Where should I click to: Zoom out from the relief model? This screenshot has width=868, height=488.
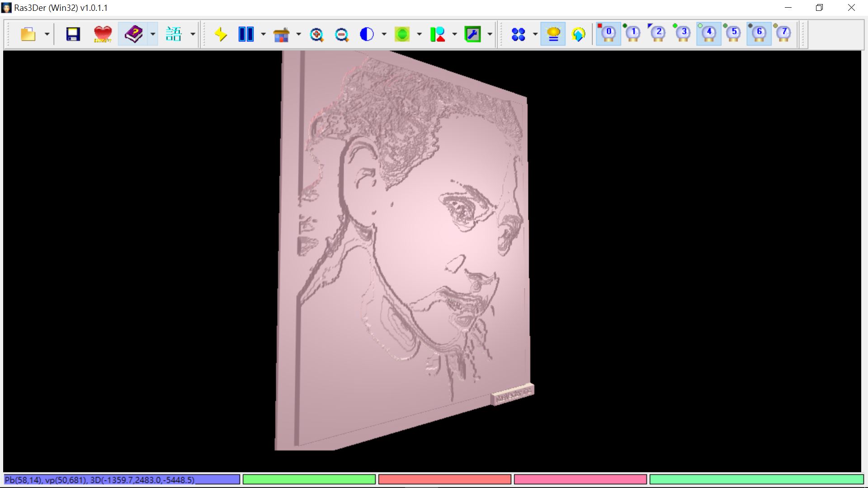point(342,33)
